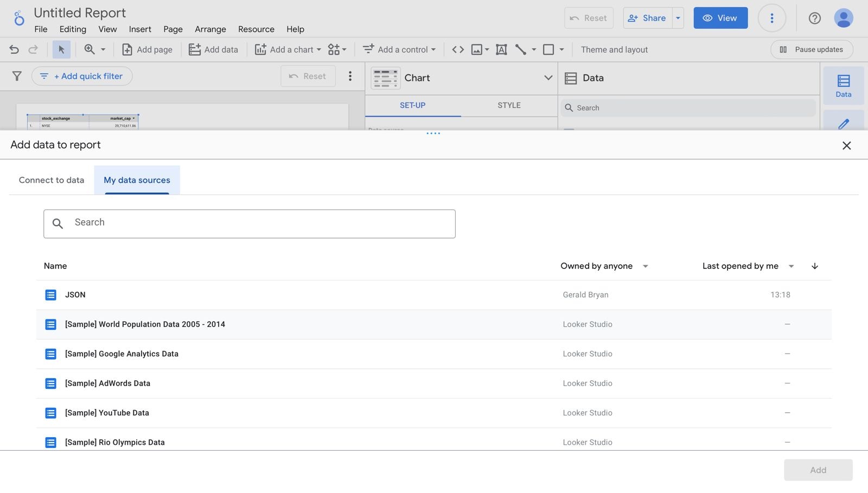Viewport: 868px width, 493px height.
Task: Open the File menu
Action: (41, 29)
